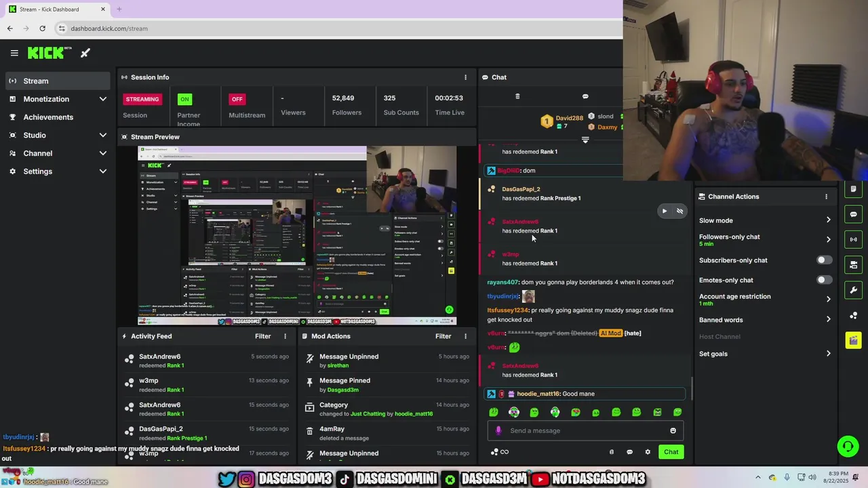
Task: Click the pinned hoodie_matt16 message
Action: (x=585, y=394)
